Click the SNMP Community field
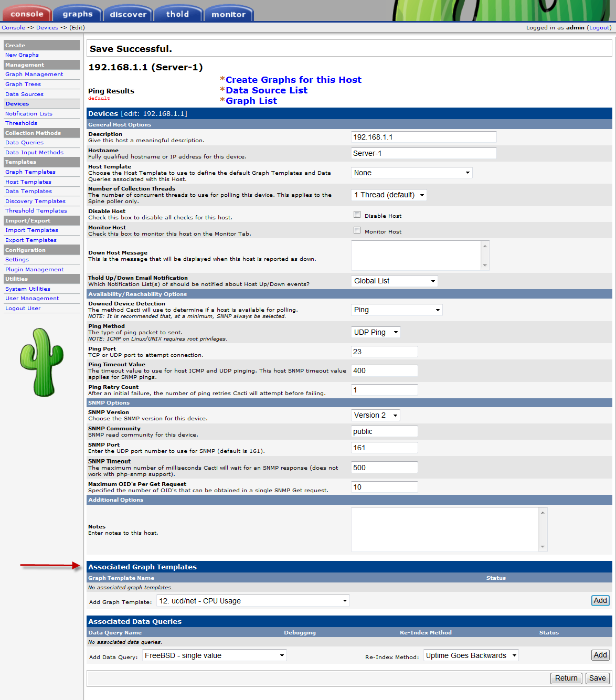616x700 pixels. pos(385,431)
